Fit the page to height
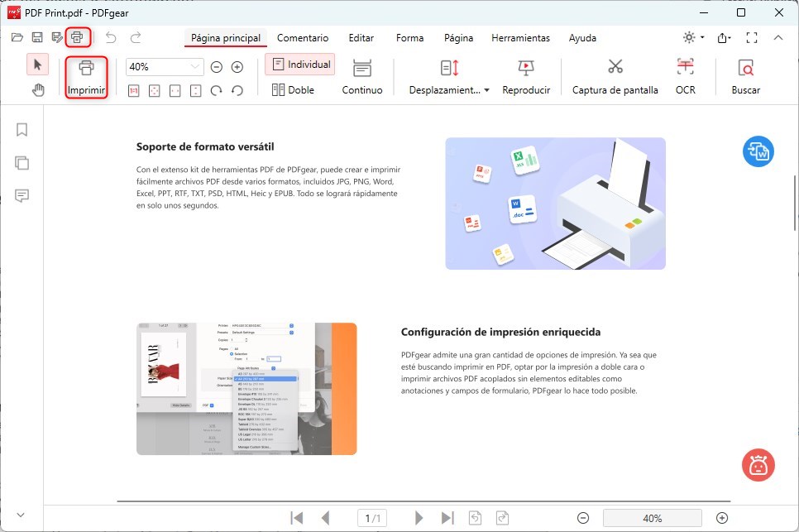 click(x=196, y=91)
